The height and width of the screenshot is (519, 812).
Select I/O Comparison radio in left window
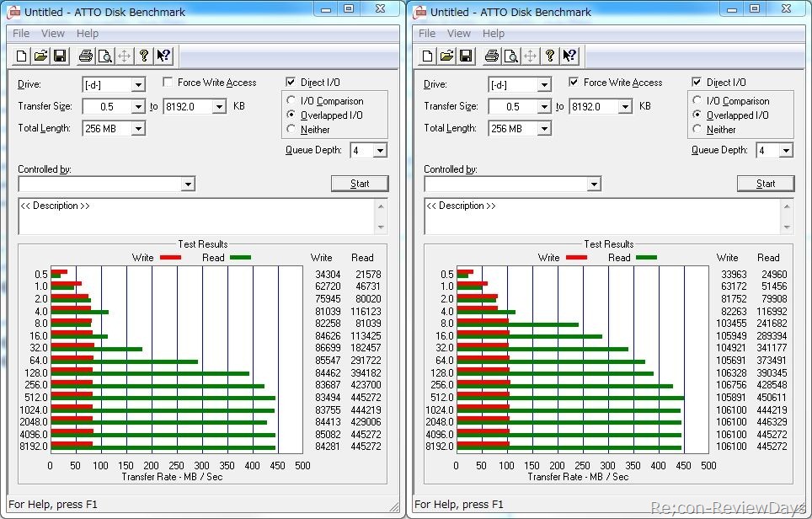click(292, 101)
